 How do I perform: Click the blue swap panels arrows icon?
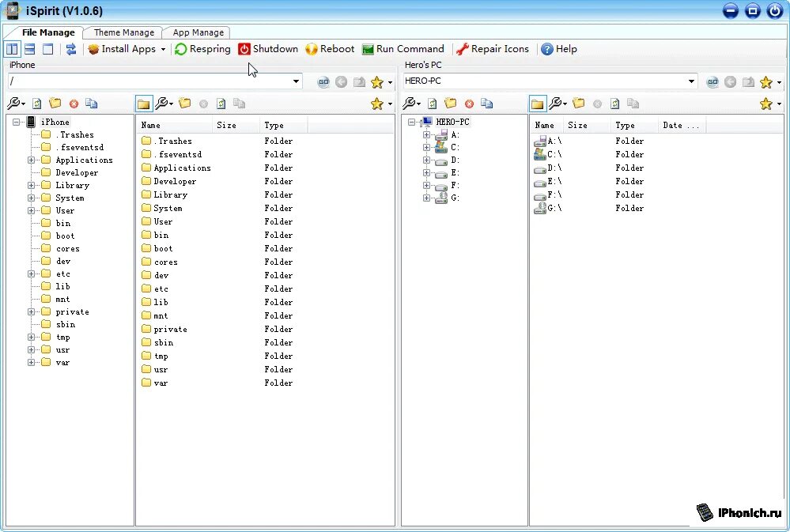click(x=71, y=49)
